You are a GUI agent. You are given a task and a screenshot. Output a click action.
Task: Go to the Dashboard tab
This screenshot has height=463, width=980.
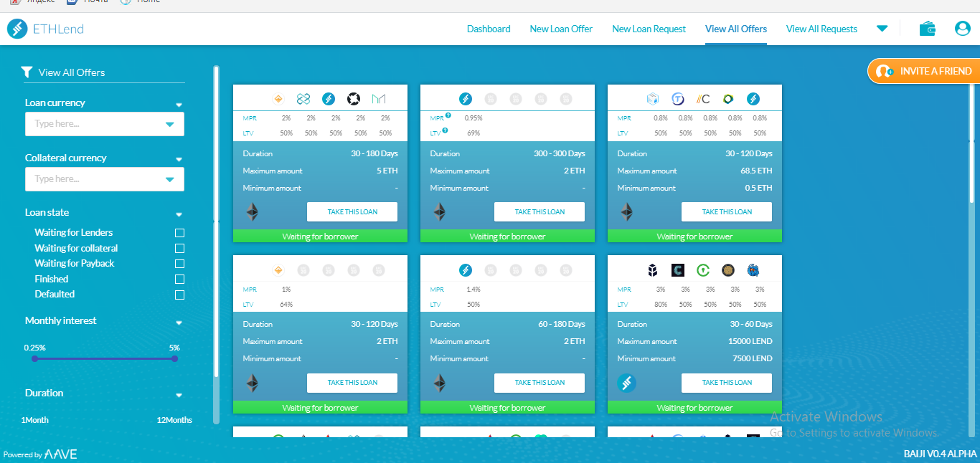point(489,29)
